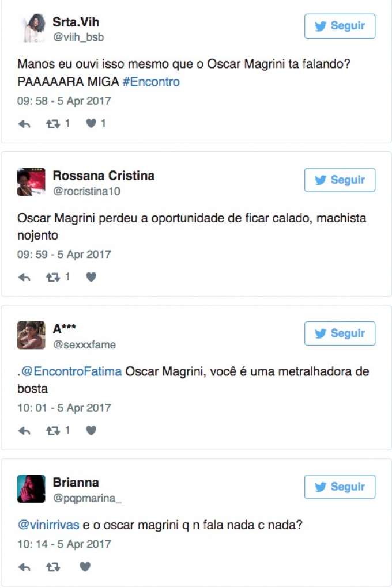Open the #Encontro hashtag
This screenshot has width=392, height=588.
[x=151, y=82]
